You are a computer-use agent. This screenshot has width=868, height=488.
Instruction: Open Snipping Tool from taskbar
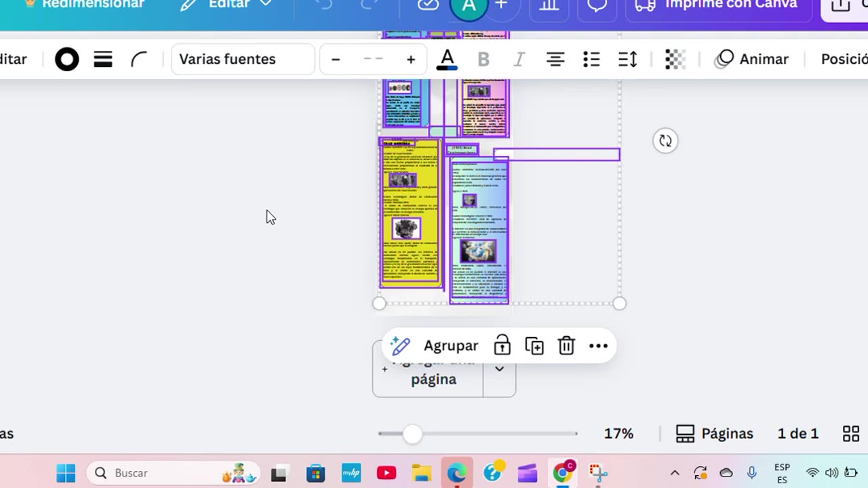click(598, 473)
